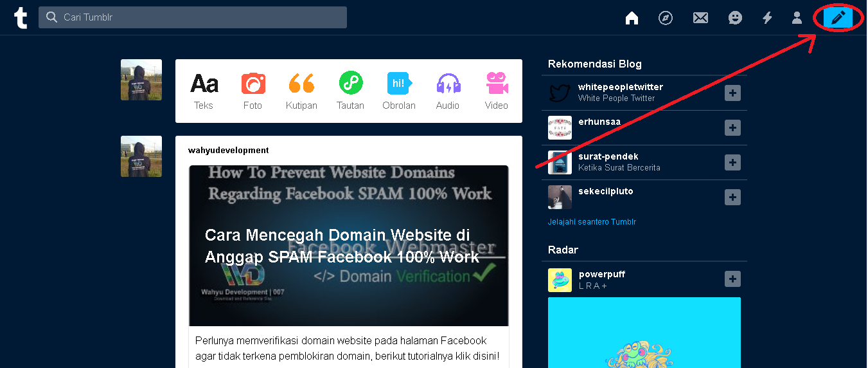Follow erhunsaa with plus button
Screen dimensions: 868x368
pos(732,128)
